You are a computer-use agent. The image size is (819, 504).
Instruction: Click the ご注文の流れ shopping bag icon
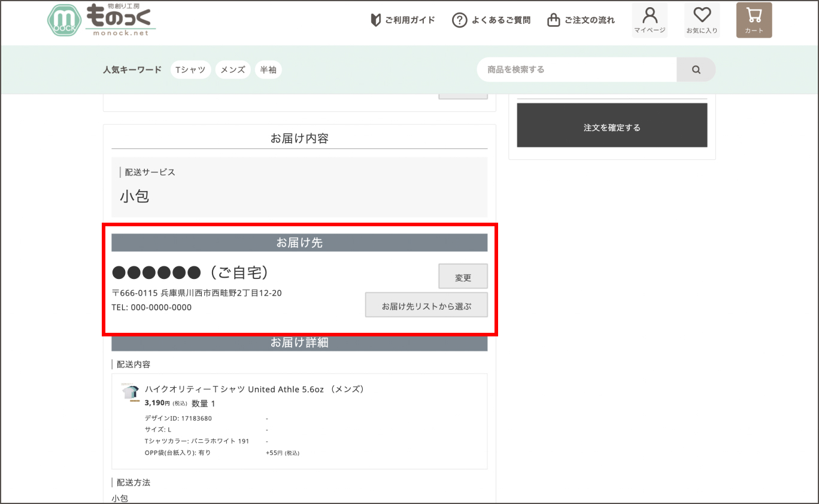pyautogui.click(x=554, y=20)
